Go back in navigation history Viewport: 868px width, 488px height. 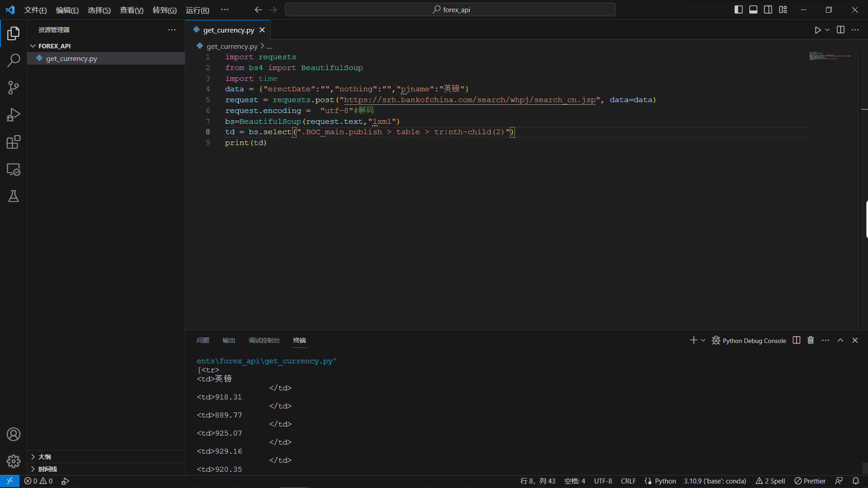tap(258, 9)
